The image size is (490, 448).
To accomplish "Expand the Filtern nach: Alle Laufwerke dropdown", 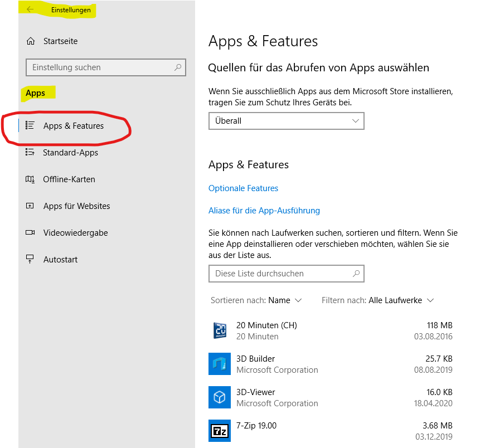I will (x=378, y=300).
